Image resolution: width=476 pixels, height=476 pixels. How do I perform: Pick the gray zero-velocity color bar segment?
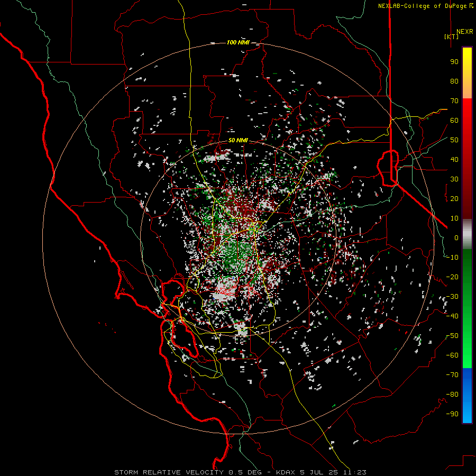tap(467, 234)
